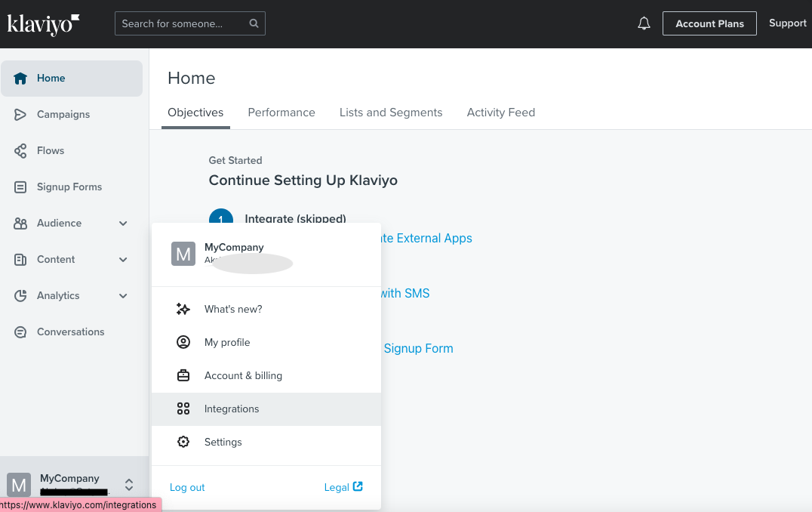Expand the Audience submenu chevron
The width and height of the screenshot is (812, 512).
pyautogui.click(x=123, y=224)
